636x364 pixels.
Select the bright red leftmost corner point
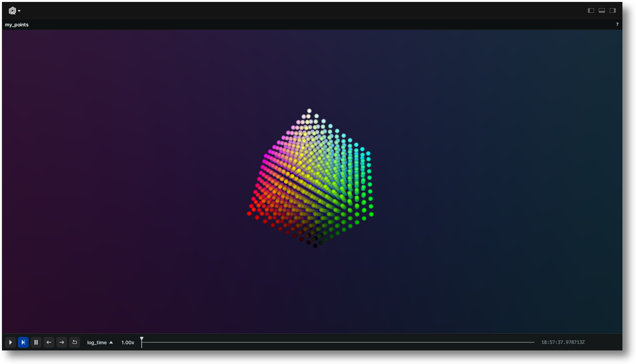pyautogui.click(x=249, y=214)
